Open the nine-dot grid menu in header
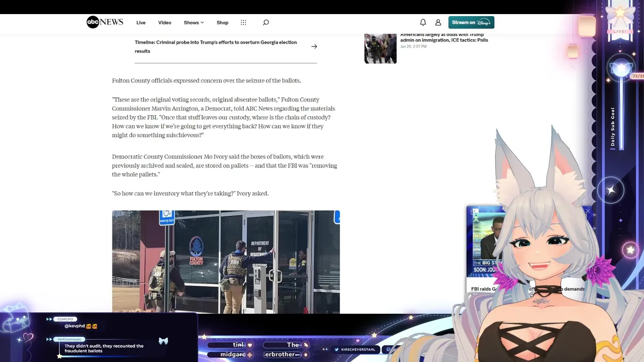Viewport: 644px width, 362px height. 244,22
